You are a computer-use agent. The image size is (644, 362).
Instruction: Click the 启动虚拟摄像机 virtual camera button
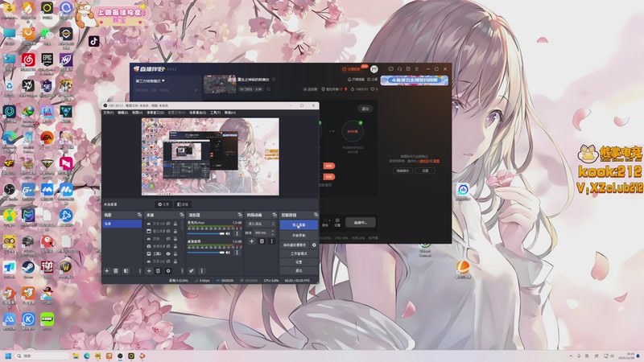(x=295, y=245)
